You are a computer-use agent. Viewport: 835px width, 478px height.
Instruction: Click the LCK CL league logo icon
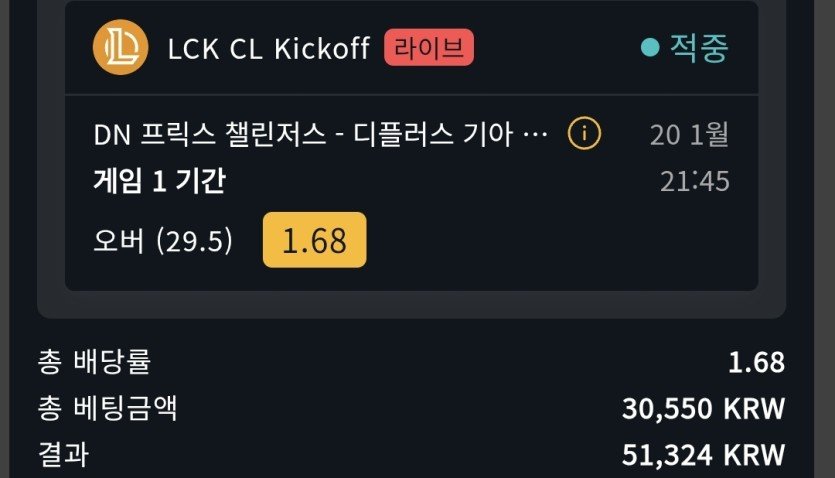120,47
